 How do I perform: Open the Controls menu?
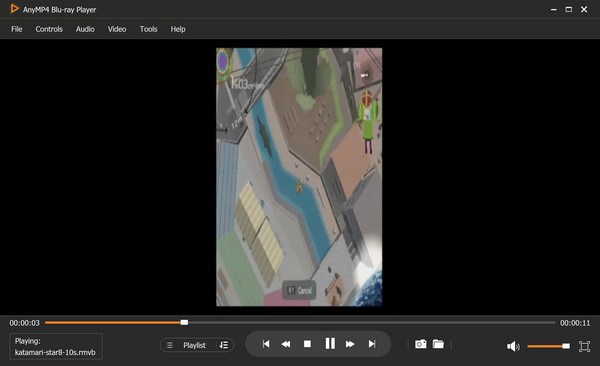click(49, 29)
